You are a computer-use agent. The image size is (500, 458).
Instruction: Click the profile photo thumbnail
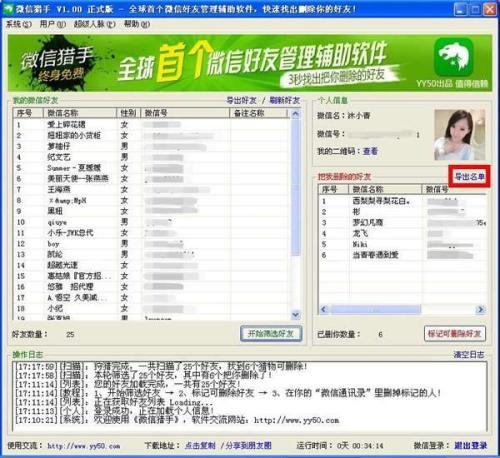pyautogui.click(x=459, y=135)
